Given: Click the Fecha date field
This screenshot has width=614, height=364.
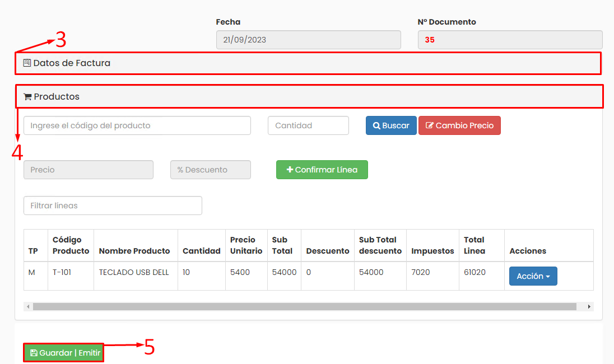Looking at the screenshot, I should tap(309, 40).
